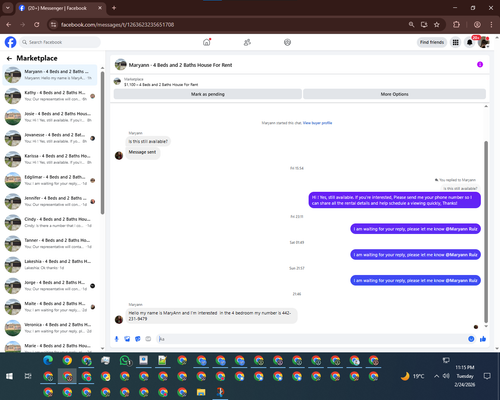Open the Windows Start button

click(x=9, y=376)
